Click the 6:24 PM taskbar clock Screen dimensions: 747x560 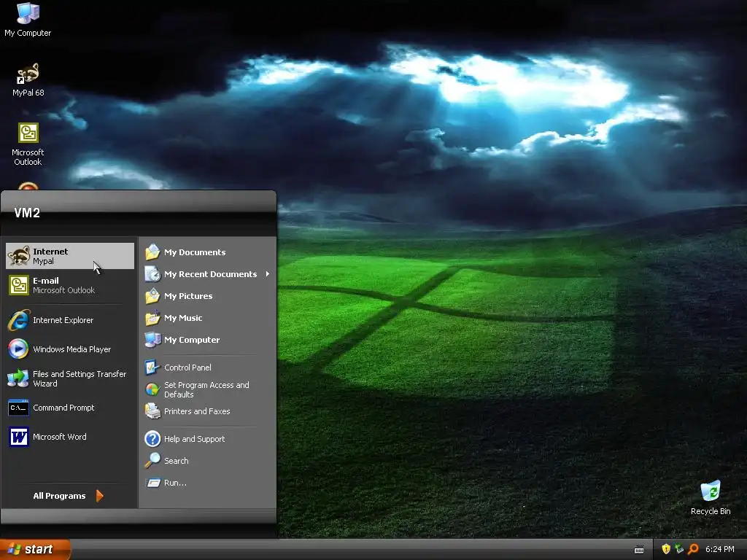pos(719,550)
